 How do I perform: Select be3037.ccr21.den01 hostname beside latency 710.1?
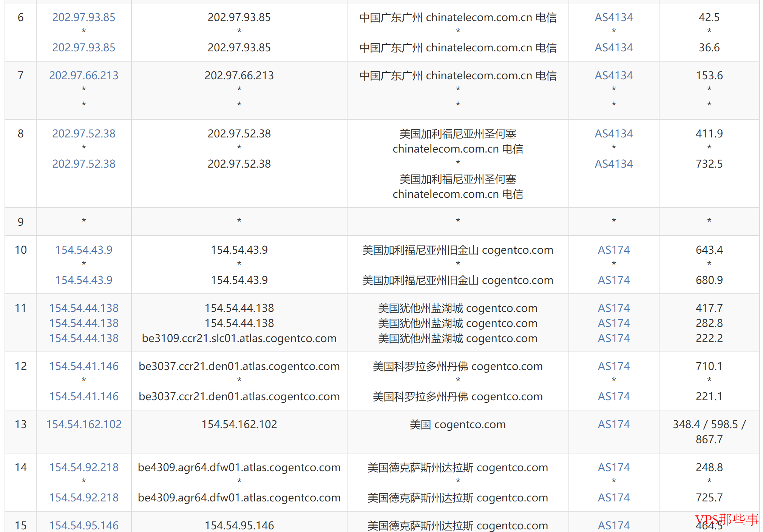point(239,366)
